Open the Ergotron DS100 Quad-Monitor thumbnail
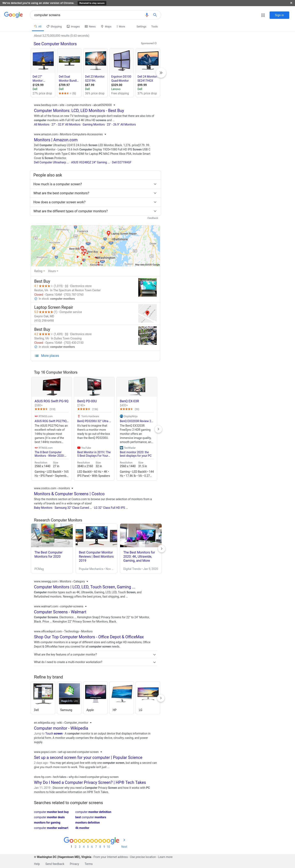295x868 pixels. pyautogui.click(x=122, y=61)
